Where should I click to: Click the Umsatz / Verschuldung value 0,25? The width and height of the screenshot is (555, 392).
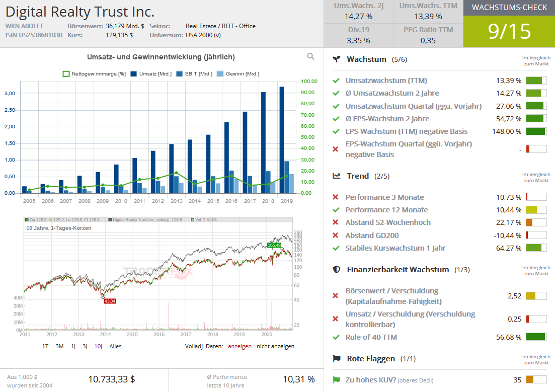coord(515,319)
